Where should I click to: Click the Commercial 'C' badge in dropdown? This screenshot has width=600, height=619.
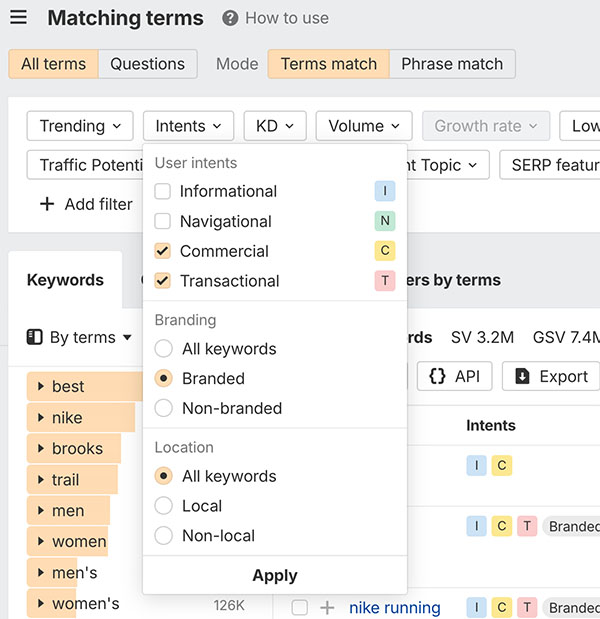click(x=385, y=251)
